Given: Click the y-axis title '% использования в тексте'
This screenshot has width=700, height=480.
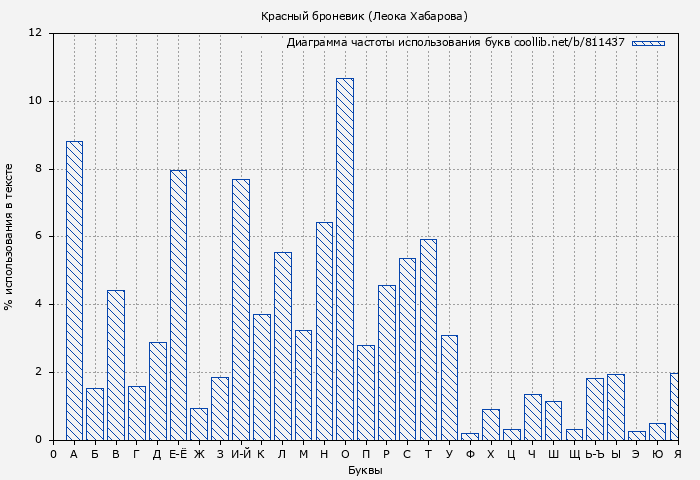Looking at the screenshot, I should point(9,237).
